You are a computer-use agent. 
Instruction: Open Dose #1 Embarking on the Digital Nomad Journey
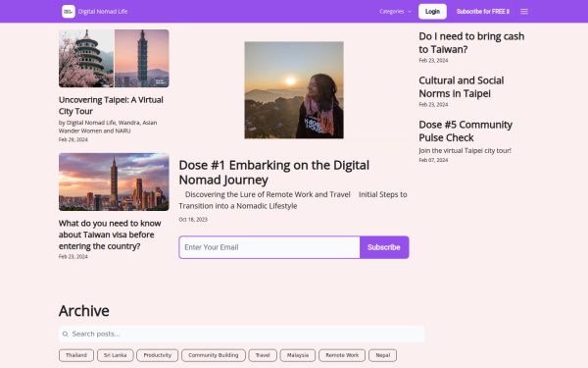[273, 173]
